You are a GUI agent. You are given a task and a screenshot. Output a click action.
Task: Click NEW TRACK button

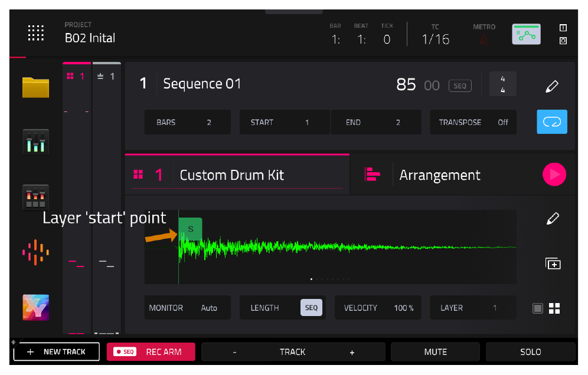click(x=56, y=352)
